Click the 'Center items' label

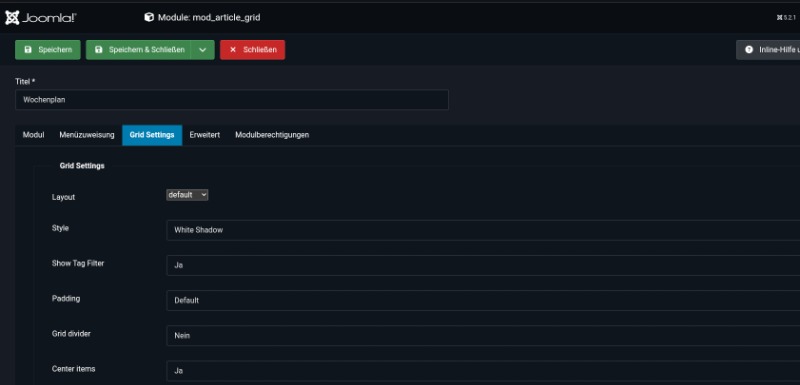pos(73,368)
